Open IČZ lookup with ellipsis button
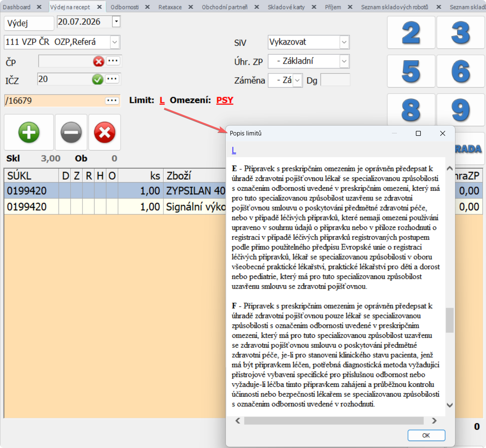Viewport: 486px width, 448px height. [112, 79]
